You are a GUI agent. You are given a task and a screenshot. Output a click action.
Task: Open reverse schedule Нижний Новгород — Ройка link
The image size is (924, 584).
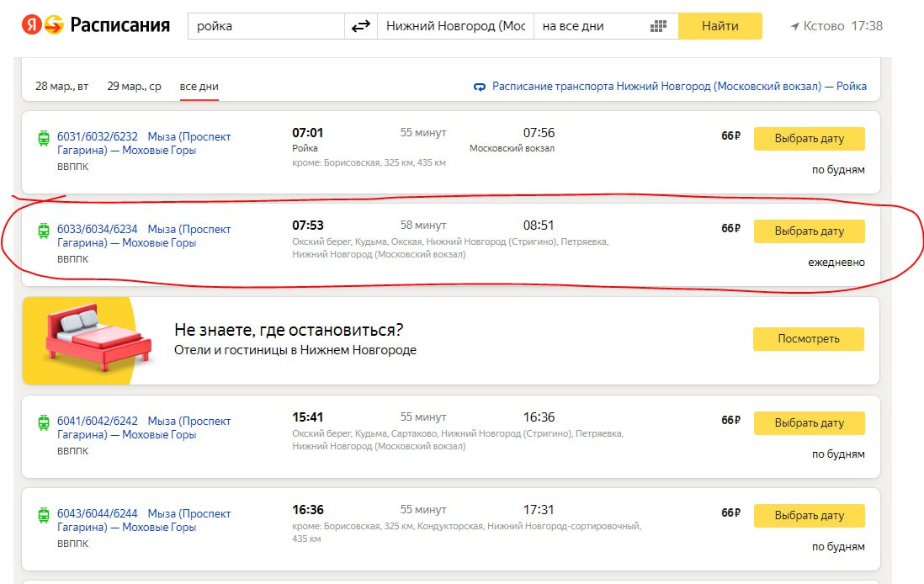(679, 86)
